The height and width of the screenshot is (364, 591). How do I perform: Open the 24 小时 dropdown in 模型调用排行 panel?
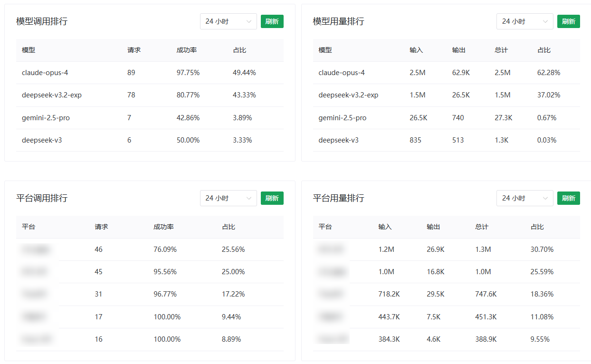228,21
